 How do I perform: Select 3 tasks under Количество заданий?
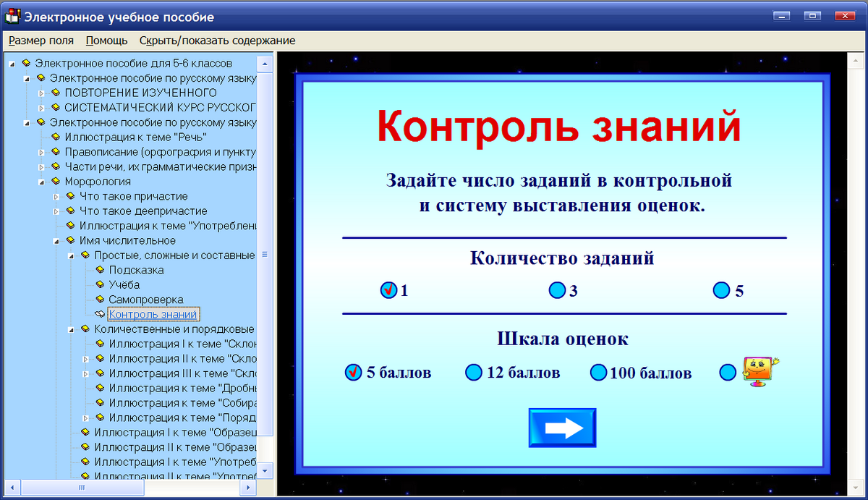(x=557, y=289)
